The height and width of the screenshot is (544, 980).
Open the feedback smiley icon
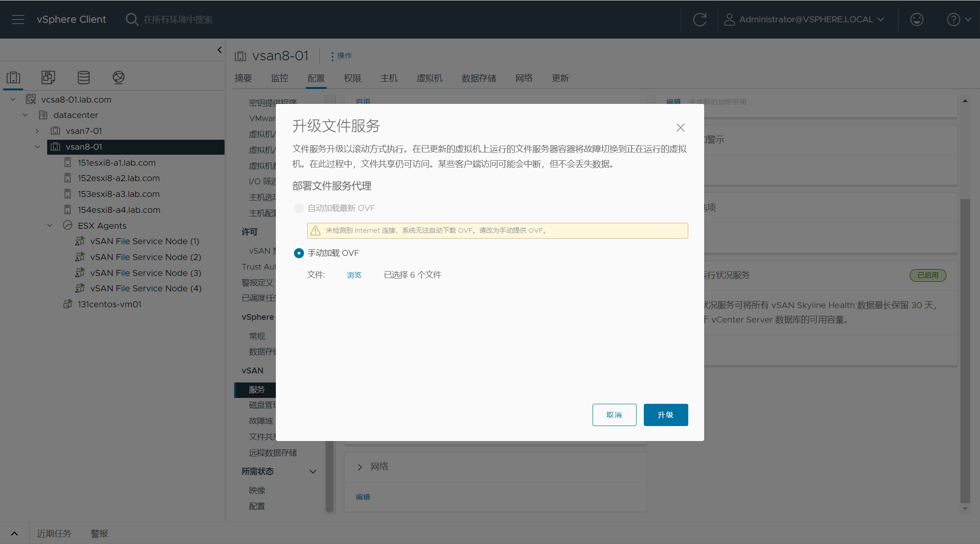point(917,20)
